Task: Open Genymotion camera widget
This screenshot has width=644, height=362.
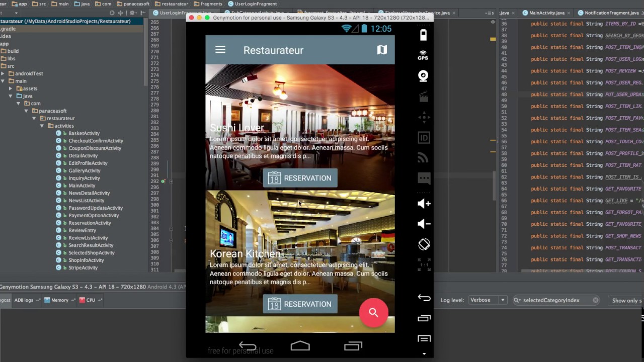Action: (423, 76)
